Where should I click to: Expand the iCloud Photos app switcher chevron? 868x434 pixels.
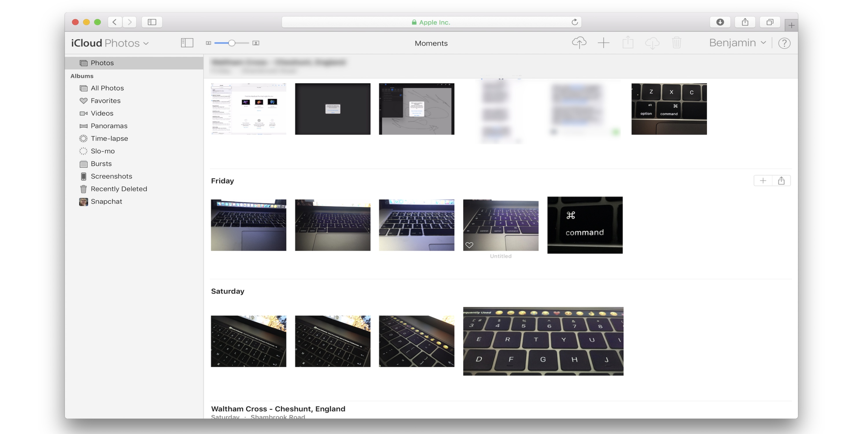click(x=146, y=43)
